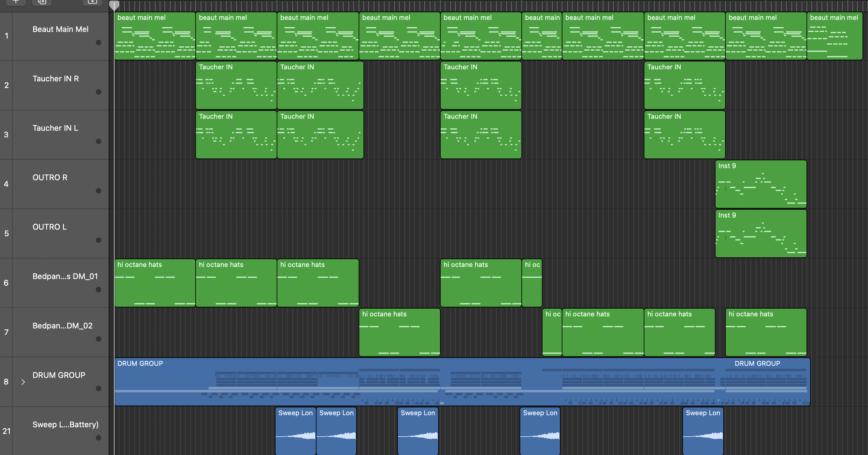The width and height of the screenshot is (868, 455).
Task: Select the short 'hi oc' region on DM_02 track
Action: (552, 332)
